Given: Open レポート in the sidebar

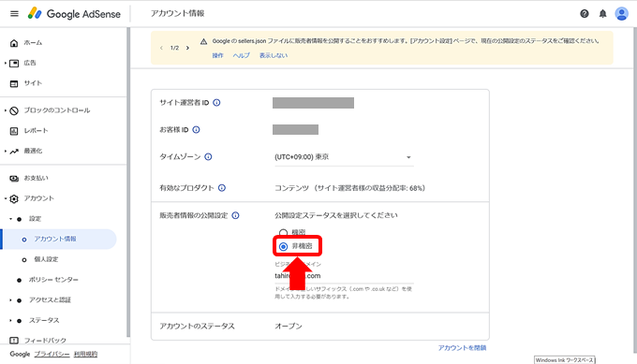Looking at the screenshot, I should pyautogui.click(x=36, y=131).
